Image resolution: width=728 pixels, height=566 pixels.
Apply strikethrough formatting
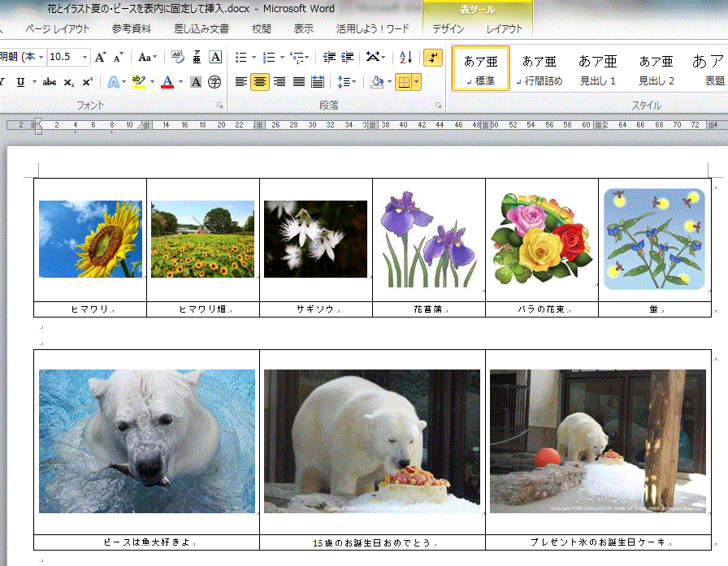pos(50,82)
